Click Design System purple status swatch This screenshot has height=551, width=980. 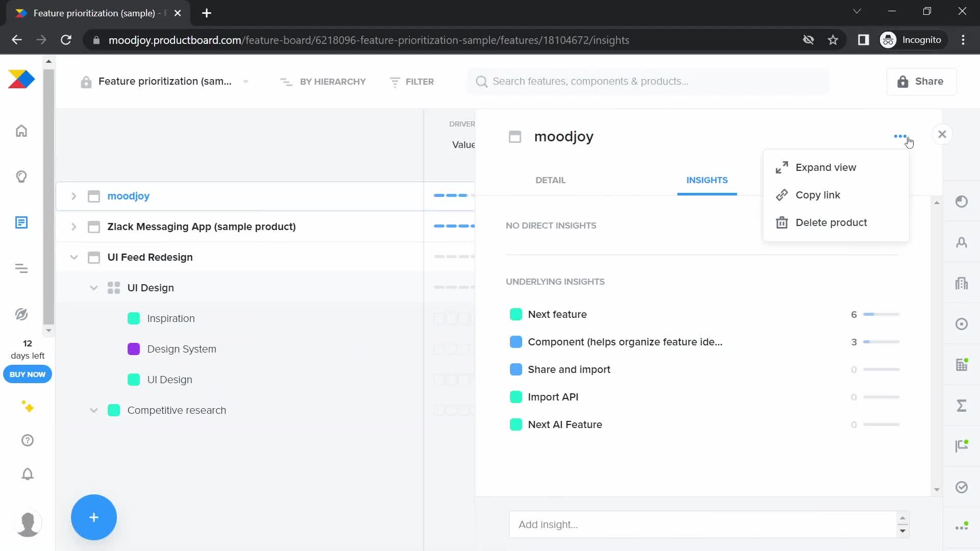point(134,349)
